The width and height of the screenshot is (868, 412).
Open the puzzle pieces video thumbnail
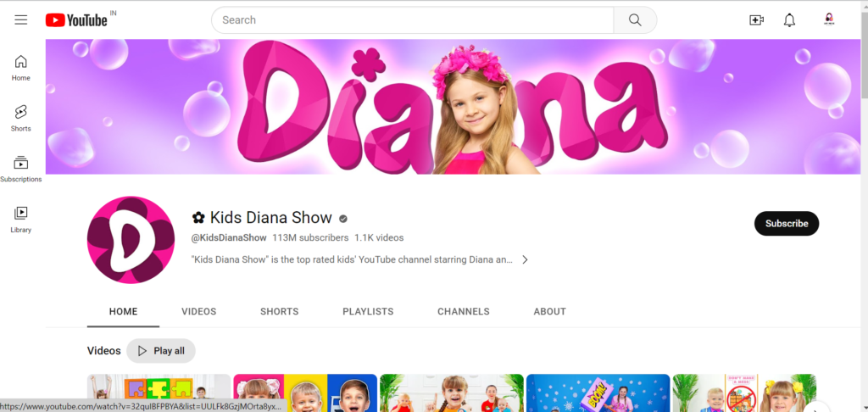pos(159,393)
